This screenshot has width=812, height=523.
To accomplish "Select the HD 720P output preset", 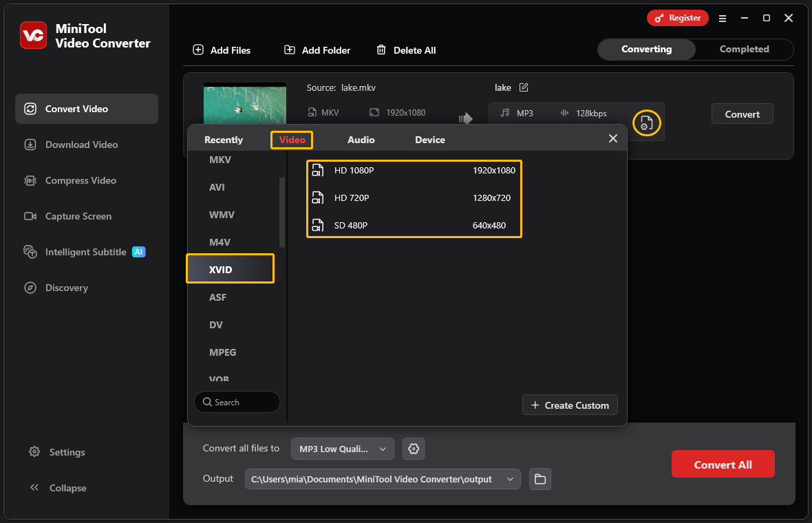I will click(414, 198).
